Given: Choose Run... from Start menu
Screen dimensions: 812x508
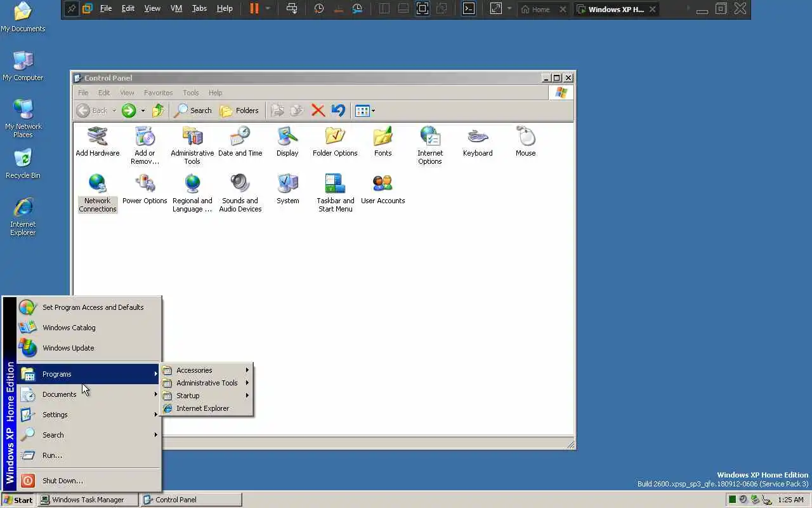Looking at the screenshot, I should pyautogui.click(x=88, y=455).
